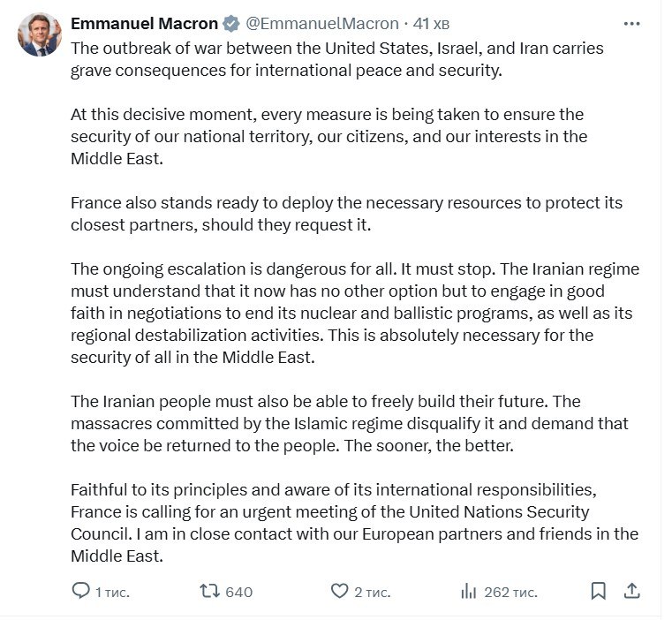Bookmark this post
This screenshot has width=672, height=620.
598,591
